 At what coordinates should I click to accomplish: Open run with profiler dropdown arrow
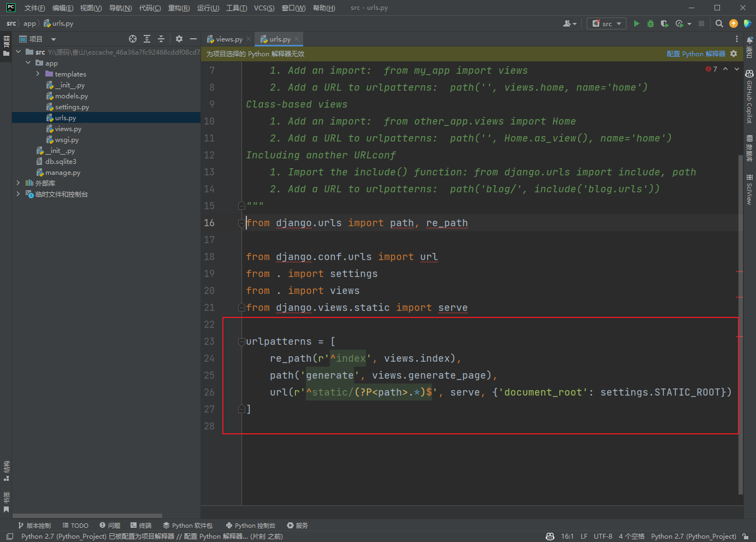pyautogui.click(x=689, y=23)
